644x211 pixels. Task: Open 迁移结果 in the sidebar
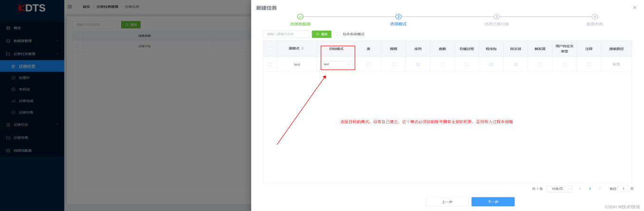(32, 138)
